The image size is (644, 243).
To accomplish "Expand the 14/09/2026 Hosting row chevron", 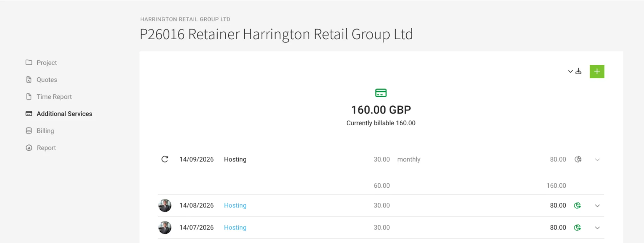I will 597,160.
